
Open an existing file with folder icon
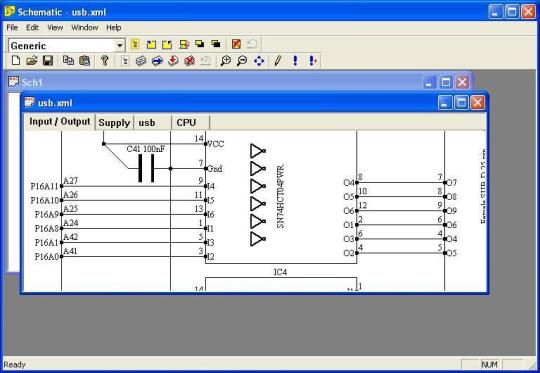[32, 61]
